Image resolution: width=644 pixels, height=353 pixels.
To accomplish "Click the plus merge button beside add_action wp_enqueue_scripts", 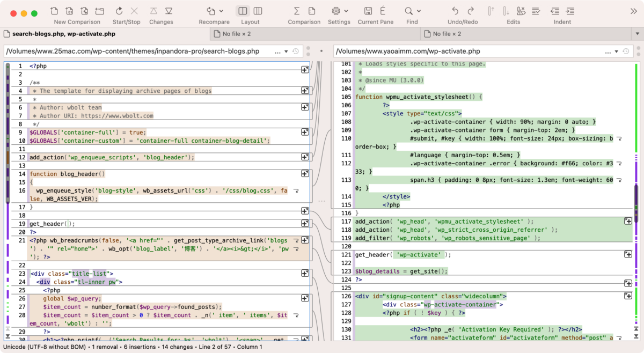I will click(x=304, y=157).
